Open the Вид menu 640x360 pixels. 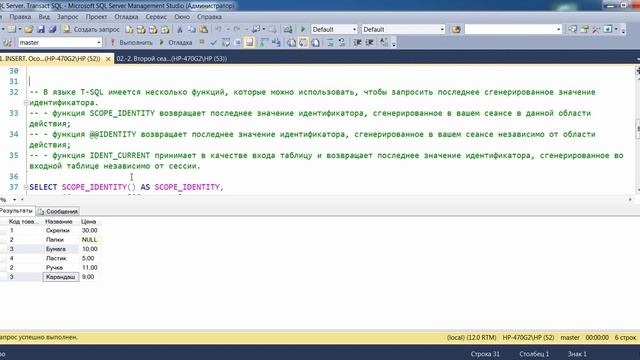pyautogui.click(x=44, y=17)
